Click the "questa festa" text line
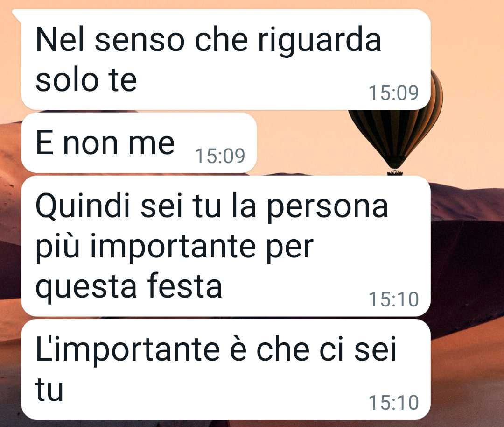 coord(129,286)
